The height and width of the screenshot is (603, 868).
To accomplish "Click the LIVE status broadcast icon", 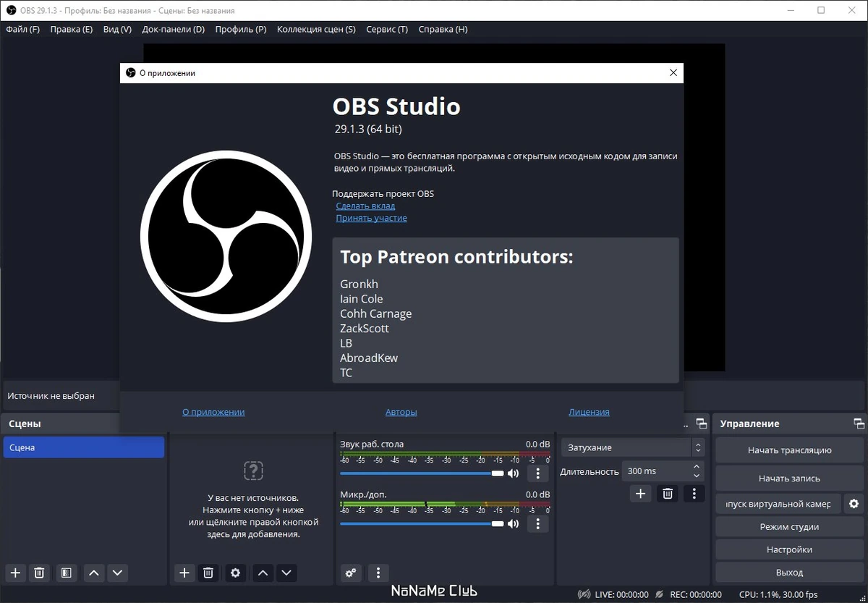I will click(584, 594).
